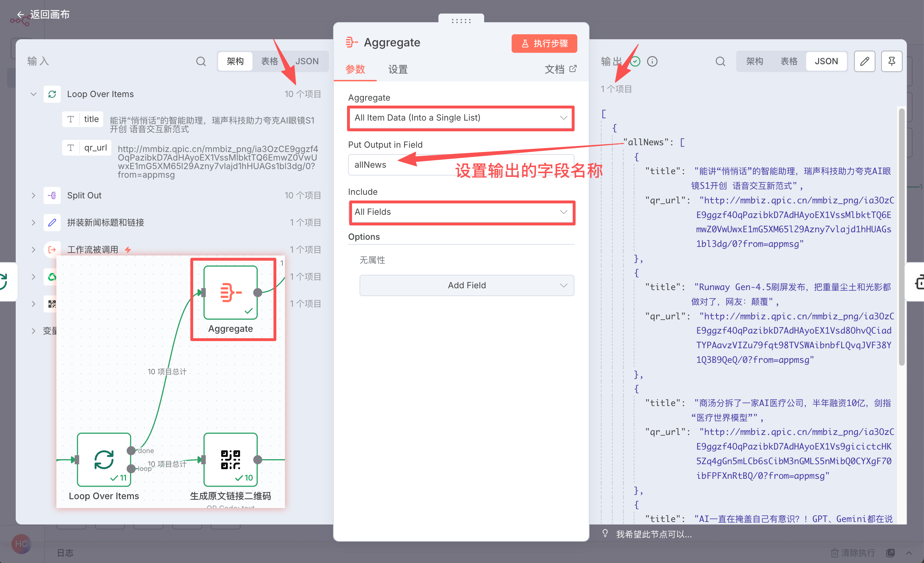
Task: Click the input panel search icon
Action: coord(201,61)
